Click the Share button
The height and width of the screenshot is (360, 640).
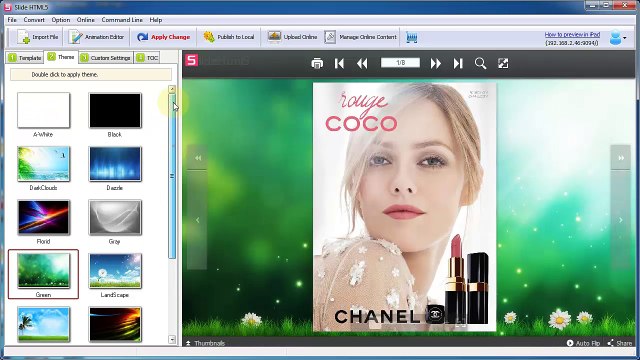click(620, 343)
